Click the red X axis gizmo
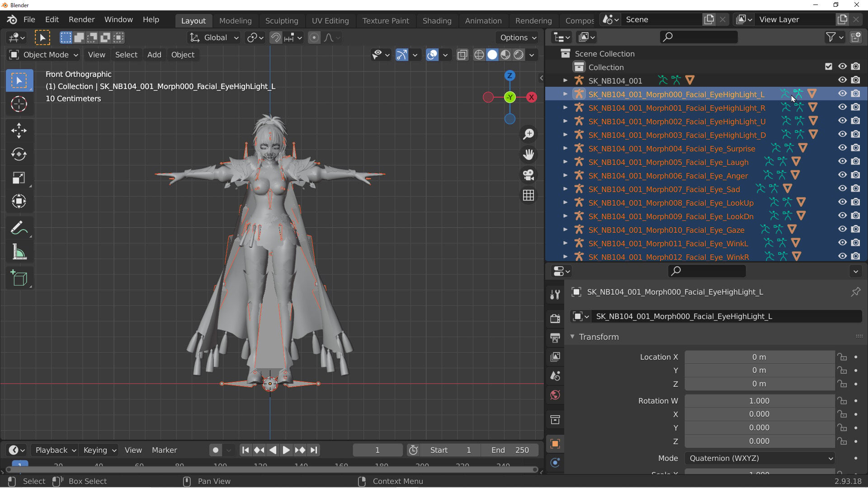 coord(532,97)
